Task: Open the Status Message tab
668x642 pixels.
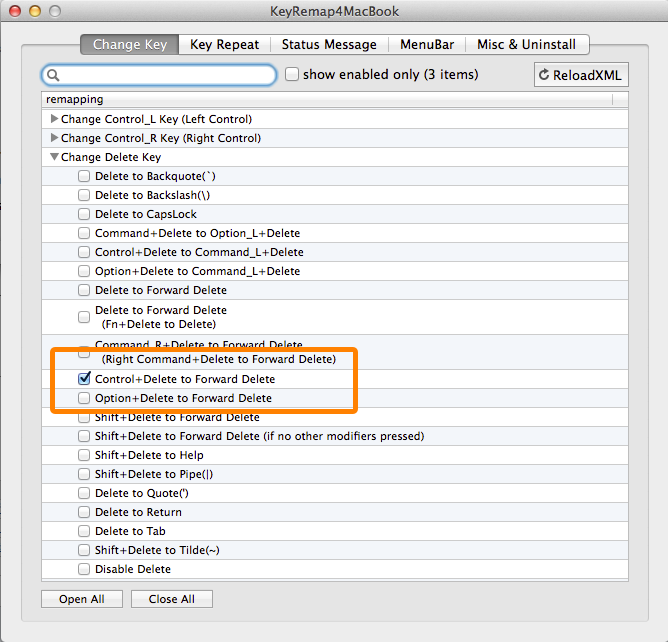Action: pos(329,44)
